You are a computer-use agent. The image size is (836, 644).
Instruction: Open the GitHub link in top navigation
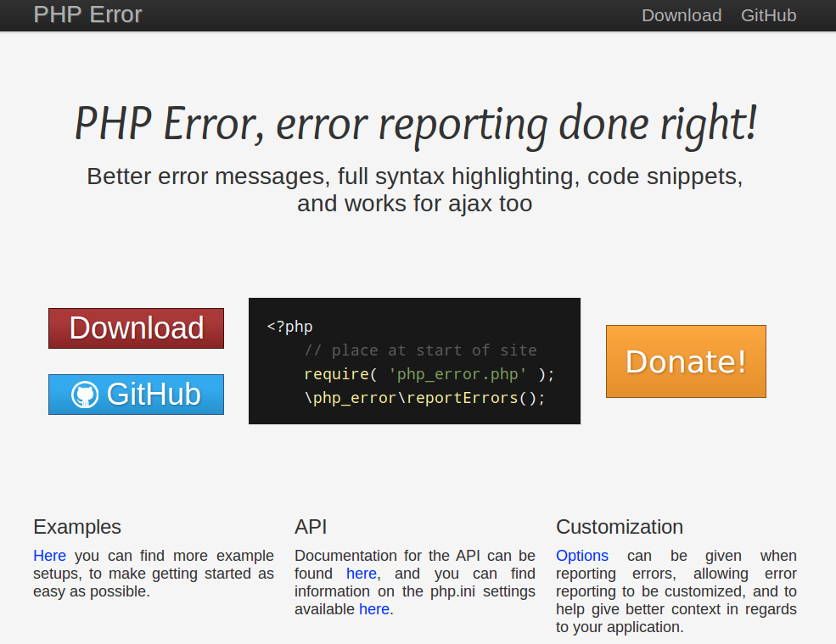(768, 15)
